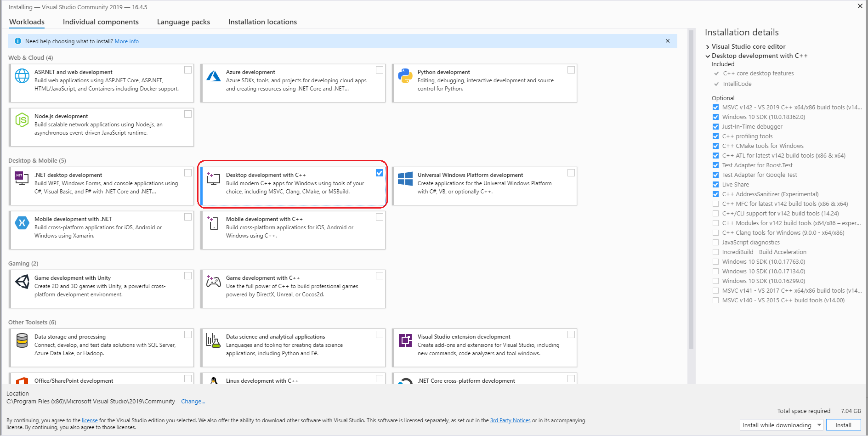
Task: Open the Installation locations tab
Action: 262,22
